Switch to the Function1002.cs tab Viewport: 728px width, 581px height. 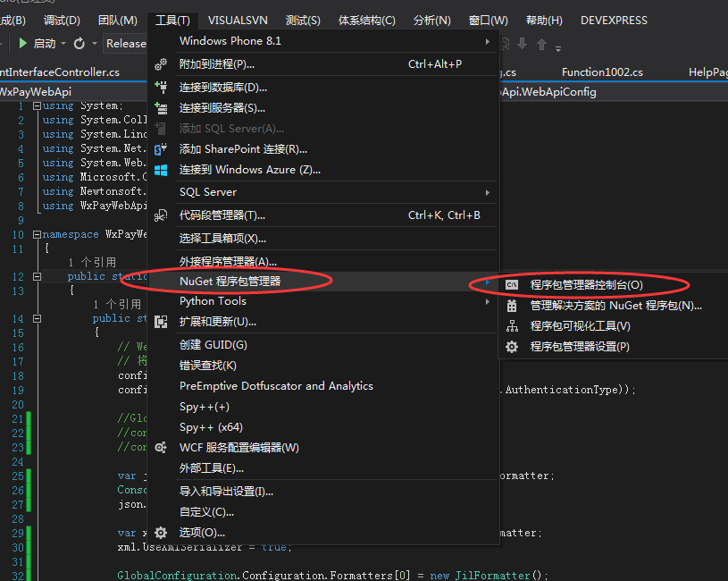click(x=602, y=72)
